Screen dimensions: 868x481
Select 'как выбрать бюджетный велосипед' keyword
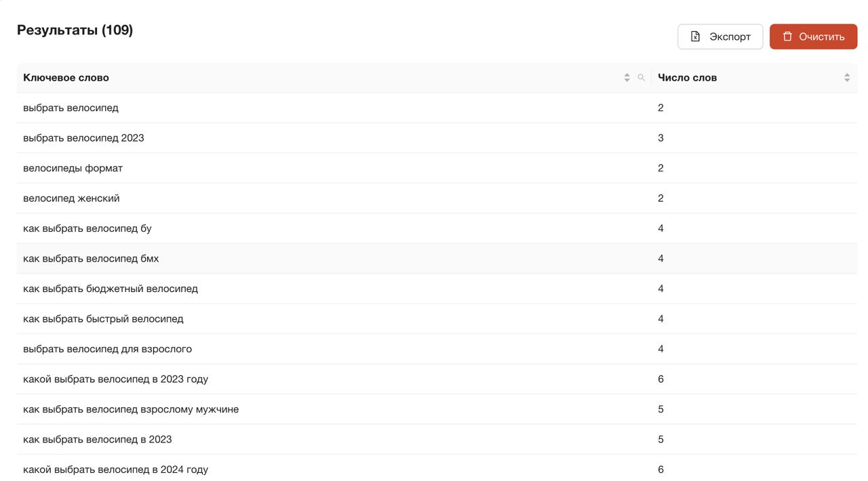point(110,289)
